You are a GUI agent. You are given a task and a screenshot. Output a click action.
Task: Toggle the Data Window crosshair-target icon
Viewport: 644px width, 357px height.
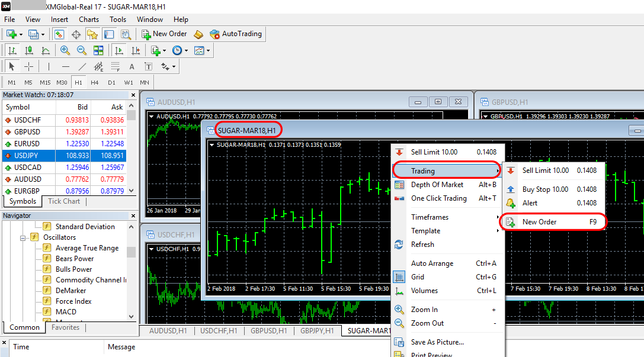tap(76, 34)
